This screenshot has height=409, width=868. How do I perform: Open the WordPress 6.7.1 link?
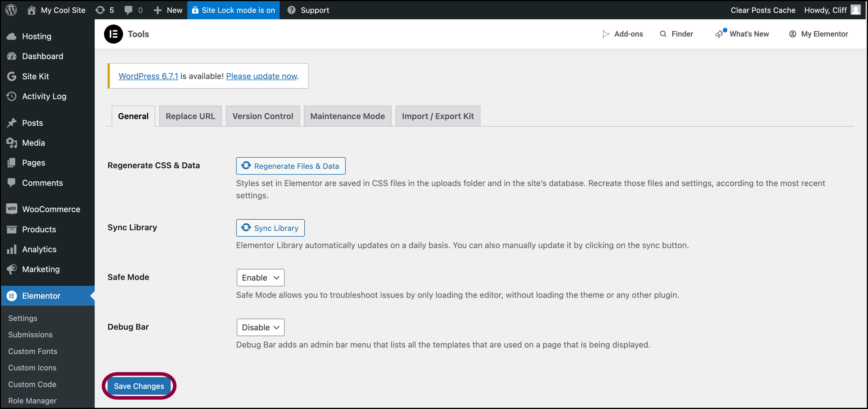click(x=148, y=76)
